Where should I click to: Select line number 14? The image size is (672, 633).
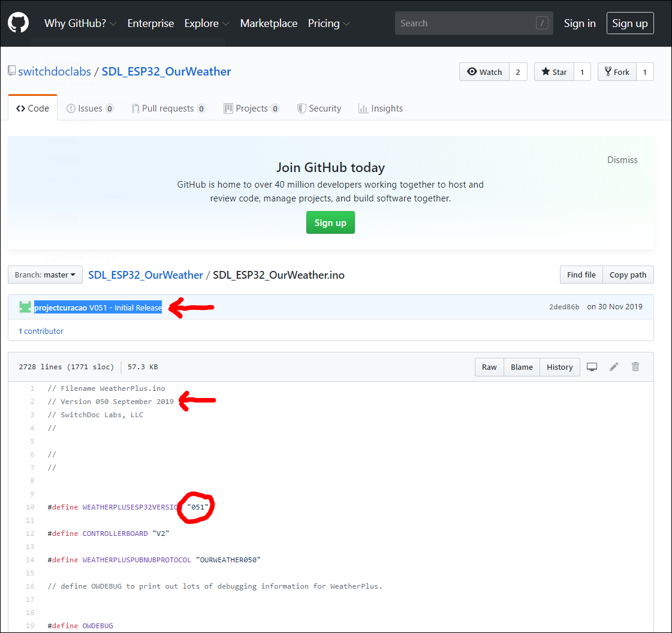pos(30,560)
